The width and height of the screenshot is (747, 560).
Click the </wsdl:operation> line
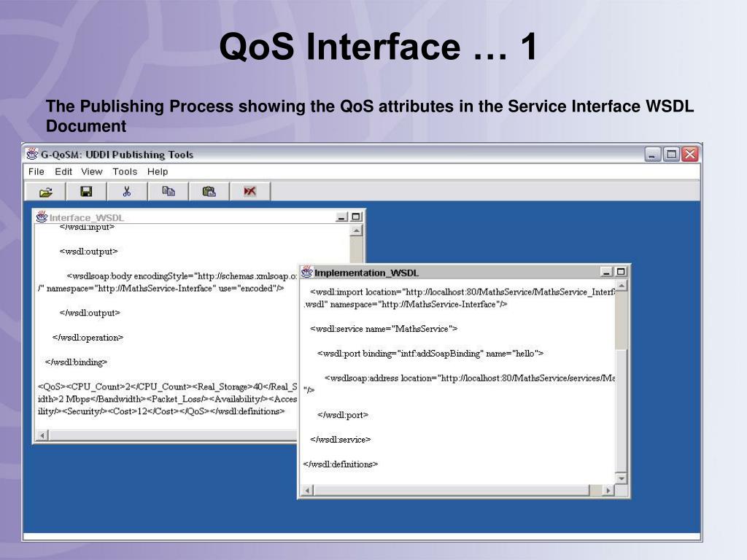coord(88,338)
